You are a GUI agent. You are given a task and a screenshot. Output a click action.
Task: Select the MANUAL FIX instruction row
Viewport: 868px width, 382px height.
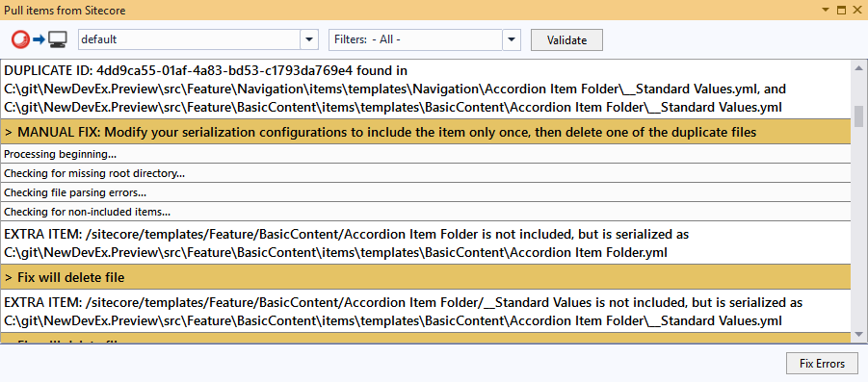coord(426,132)
